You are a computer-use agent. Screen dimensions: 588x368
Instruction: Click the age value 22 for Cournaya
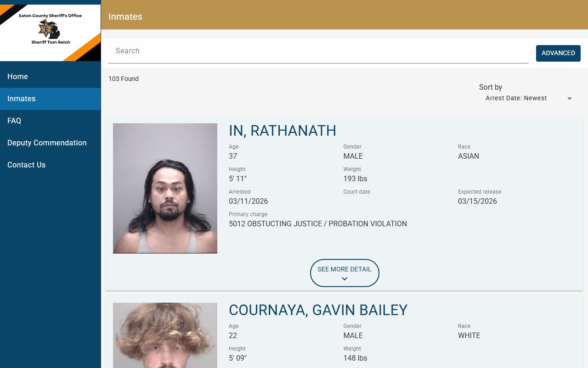click(233, 336)
